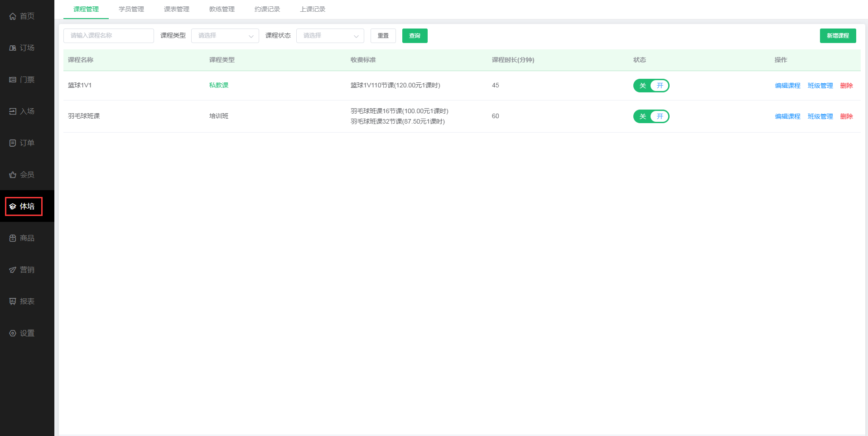
Task: Expand the 课程类型 dropdown
Action: [x=225, y=36]
